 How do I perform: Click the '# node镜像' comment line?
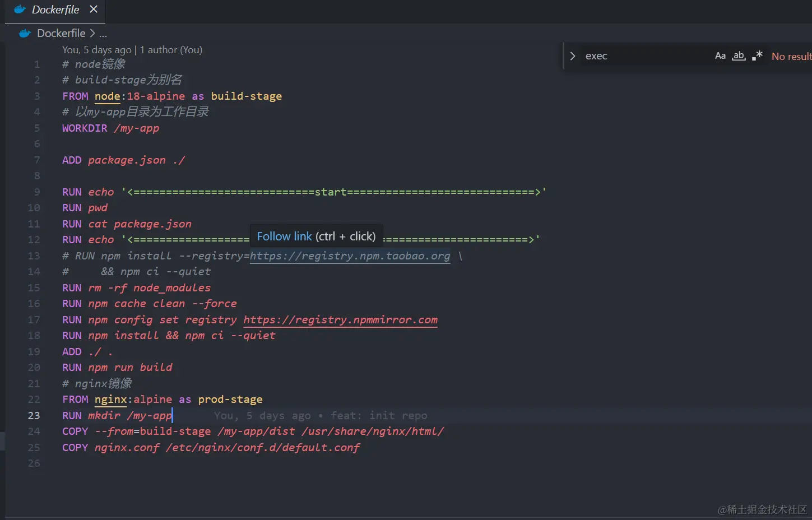tap(94, 64)
